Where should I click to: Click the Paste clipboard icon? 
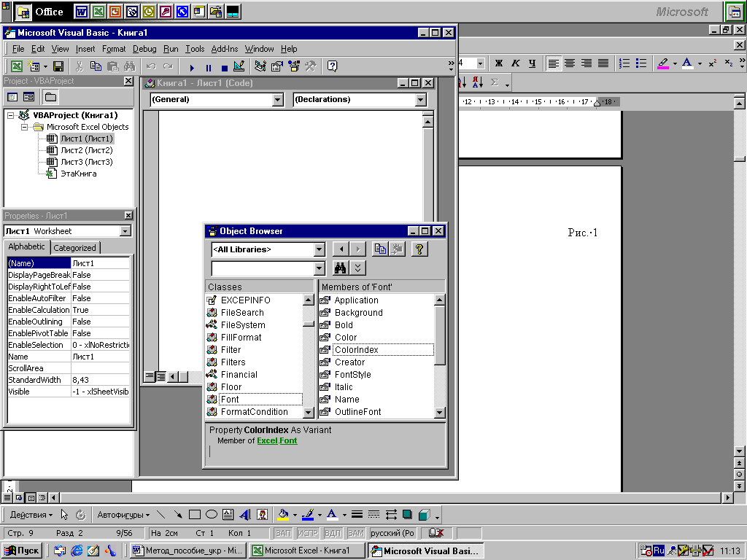112,66
